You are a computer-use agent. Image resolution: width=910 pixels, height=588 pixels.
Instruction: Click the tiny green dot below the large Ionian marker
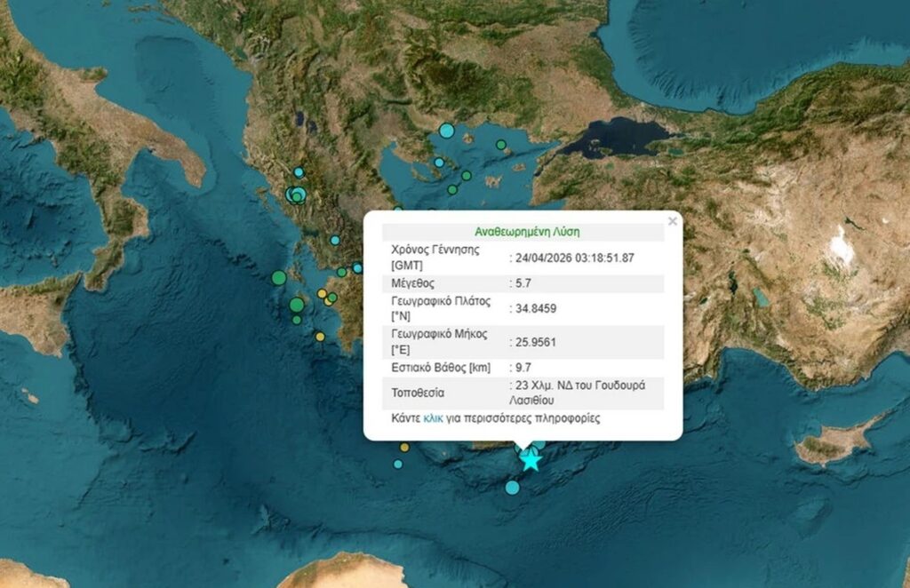coord(297,320)
